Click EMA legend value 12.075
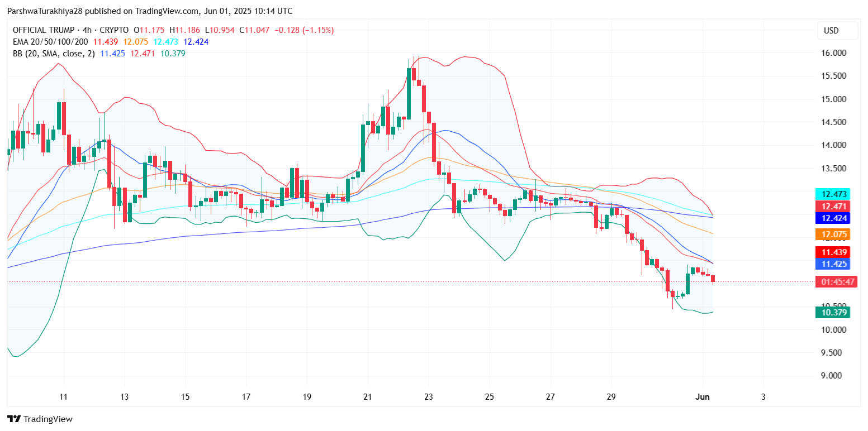The image size is (868, 431). (x=136, y=42)
